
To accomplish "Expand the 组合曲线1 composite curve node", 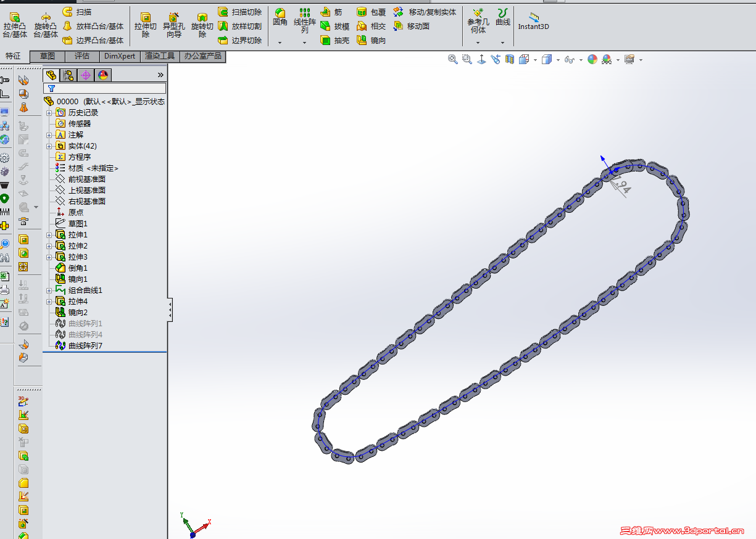I will pyautogui.click(x=49, y=290).
